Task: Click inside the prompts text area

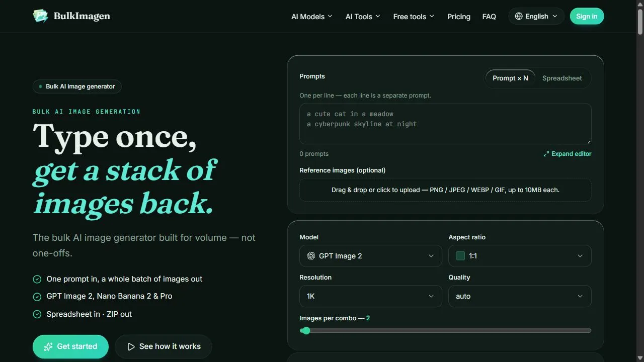Action: pos(445,124)
